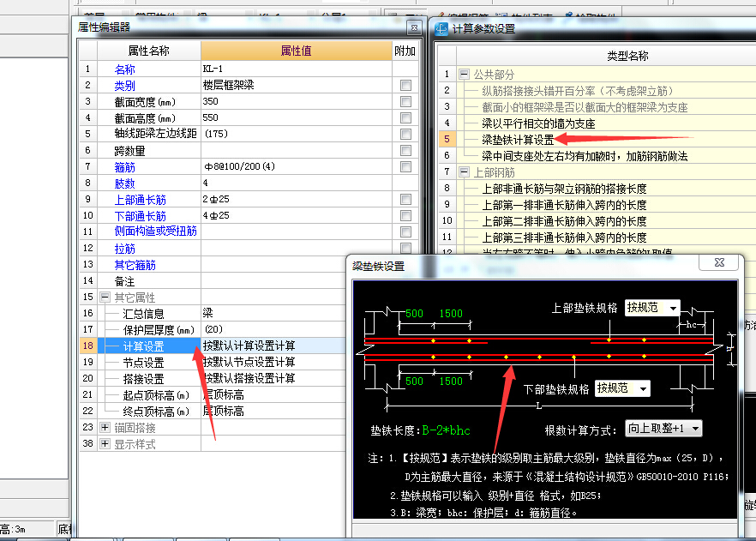Select the 上部通长筋 property link

point(141,200)
